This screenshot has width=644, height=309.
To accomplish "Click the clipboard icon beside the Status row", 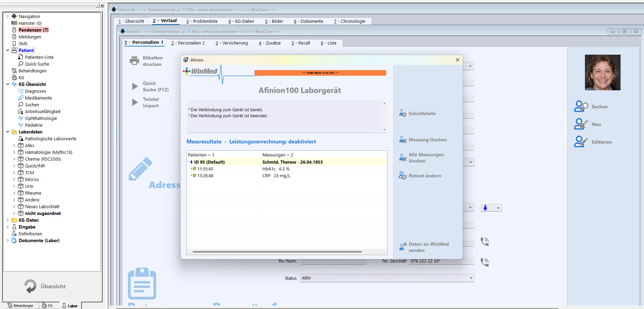I will (142, 284).
